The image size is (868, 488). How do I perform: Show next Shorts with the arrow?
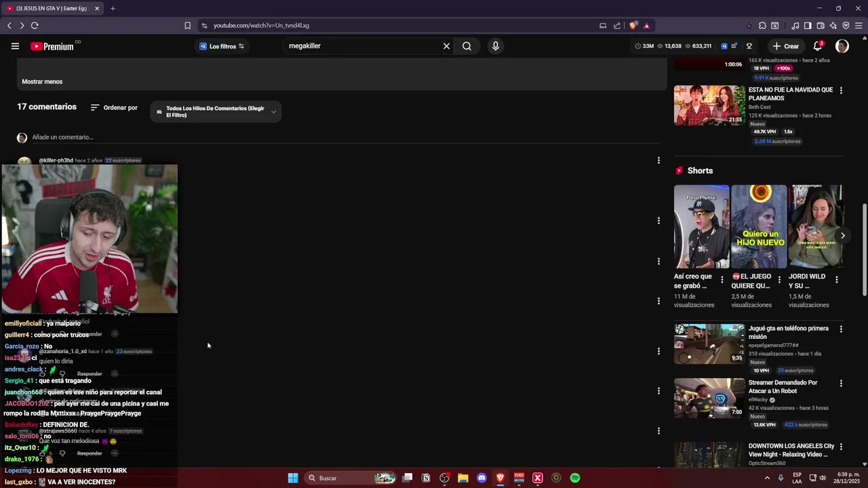(x=842, y=235)
